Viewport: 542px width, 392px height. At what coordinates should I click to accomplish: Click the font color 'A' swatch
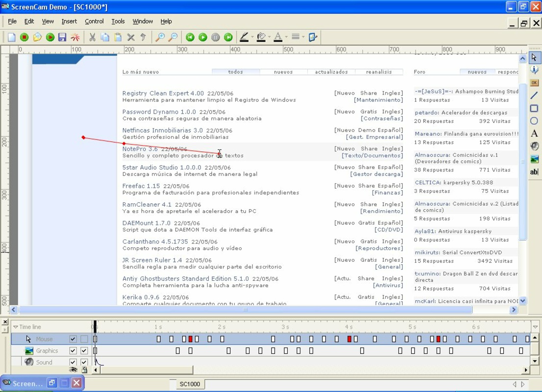point(278,37)
